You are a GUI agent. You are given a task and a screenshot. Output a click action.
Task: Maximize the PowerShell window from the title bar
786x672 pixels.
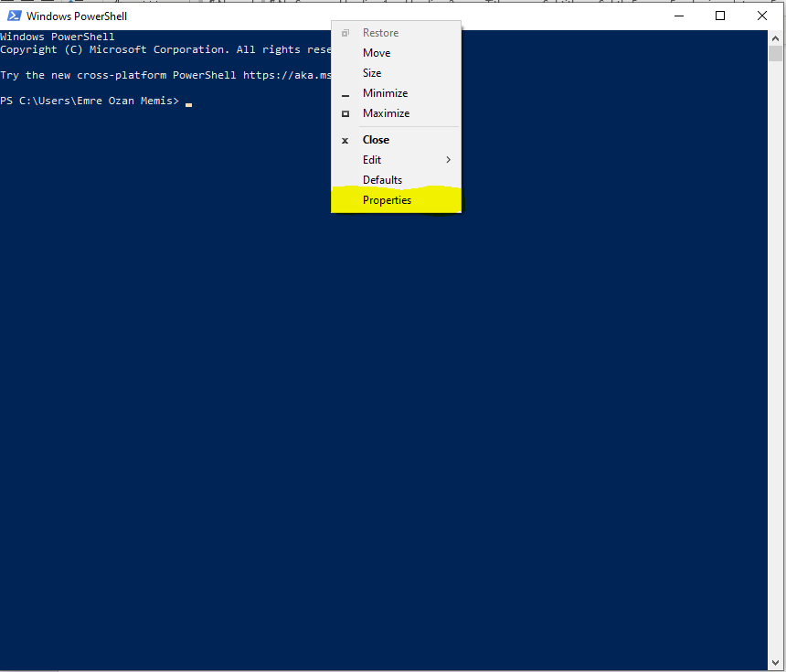[x=720, y=16]
